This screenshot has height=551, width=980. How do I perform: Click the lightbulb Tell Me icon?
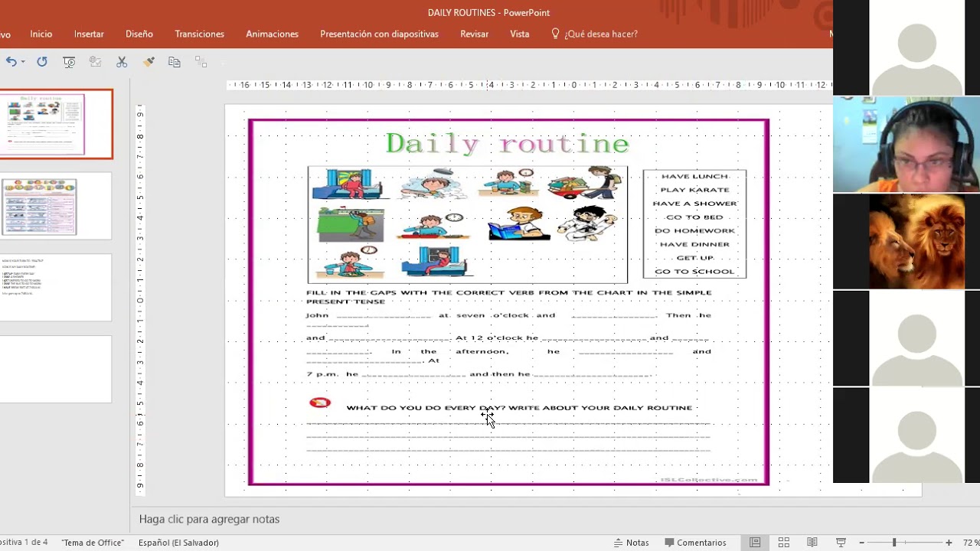click(556, 34)
